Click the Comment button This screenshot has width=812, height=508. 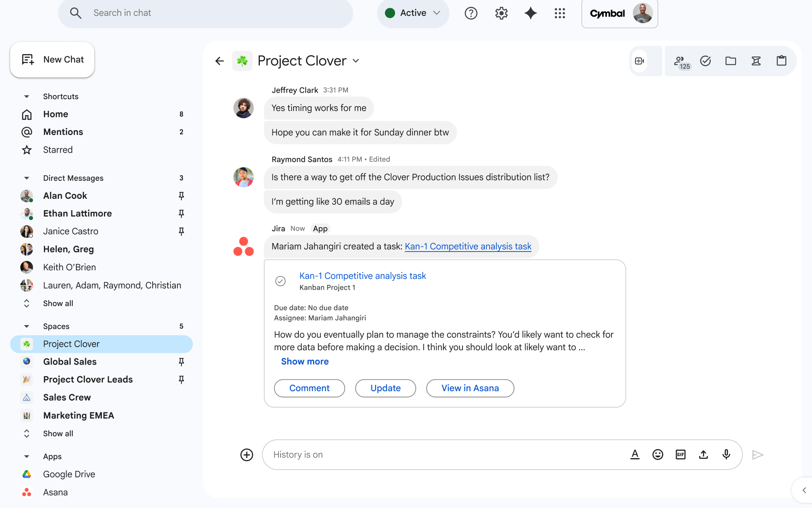309,389
